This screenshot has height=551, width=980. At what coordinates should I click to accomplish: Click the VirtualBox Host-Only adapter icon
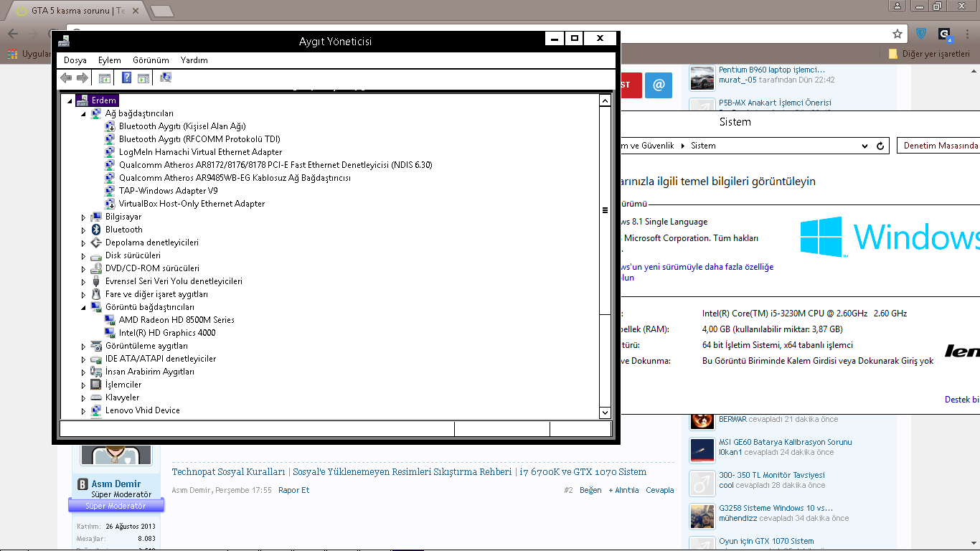pos(110,204)
